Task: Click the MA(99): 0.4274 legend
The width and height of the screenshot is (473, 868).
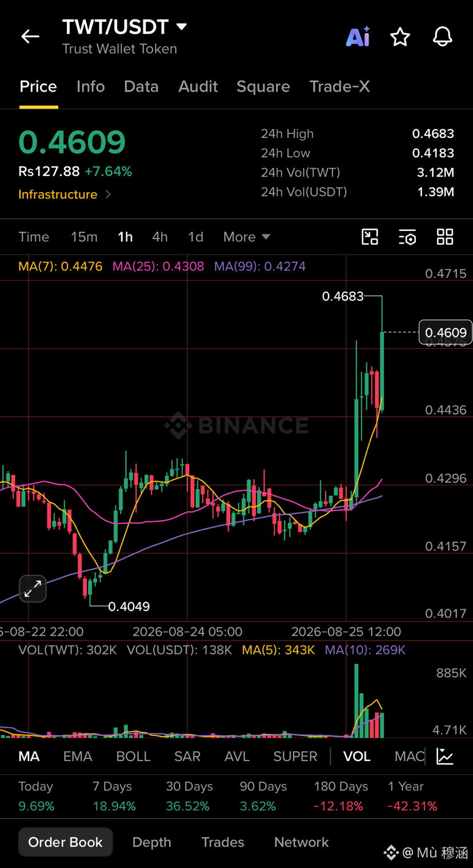Action: coord(260,266)
